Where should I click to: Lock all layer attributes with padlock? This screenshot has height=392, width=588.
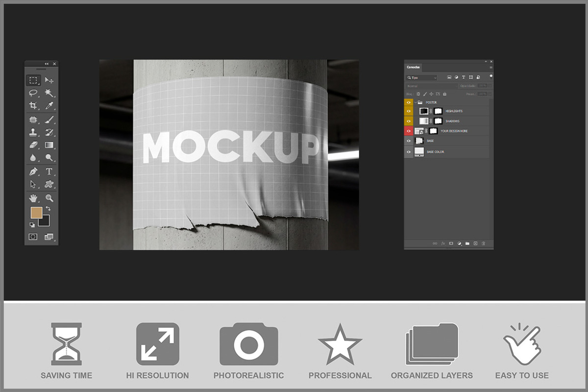[444, 94]
